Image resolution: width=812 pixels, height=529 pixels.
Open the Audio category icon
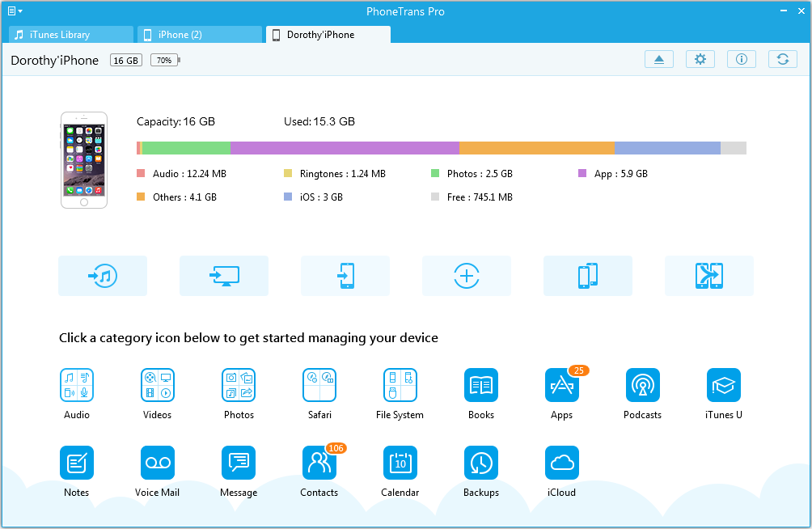pyautogui.click(x=77, y=386)
